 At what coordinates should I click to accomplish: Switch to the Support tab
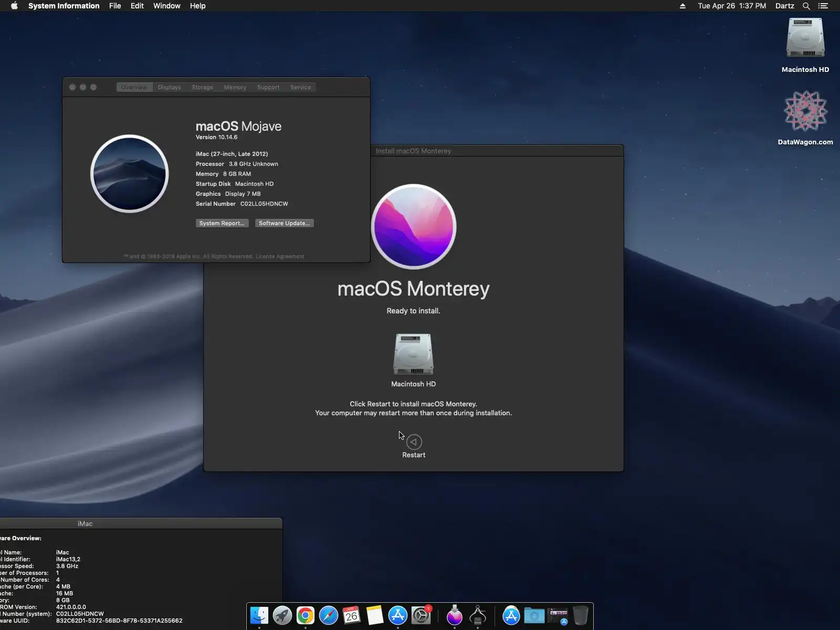[x=268, y=87]
